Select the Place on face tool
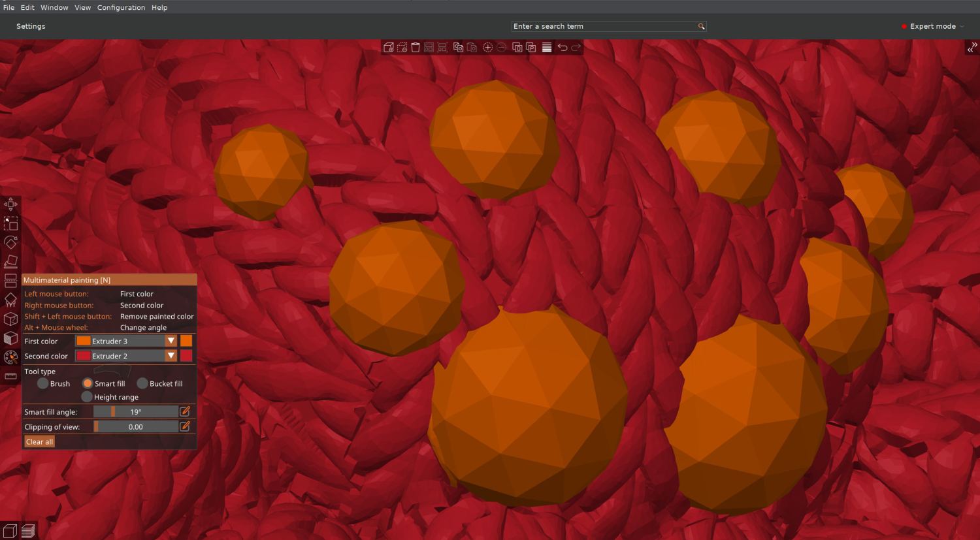 tap(10, 262)
